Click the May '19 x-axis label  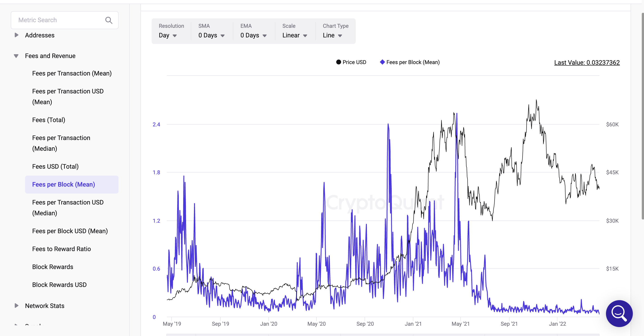(172, 324)
